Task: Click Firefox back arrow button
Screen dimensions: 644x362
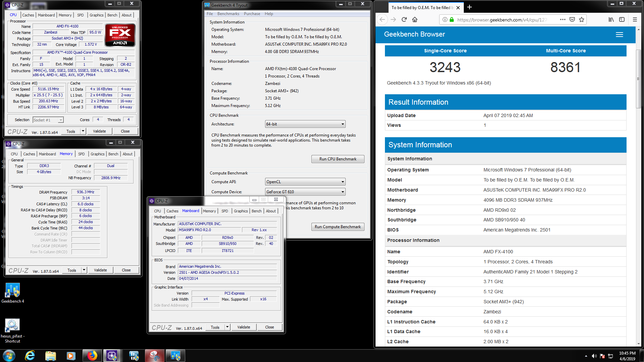Action: pos(383,19)
